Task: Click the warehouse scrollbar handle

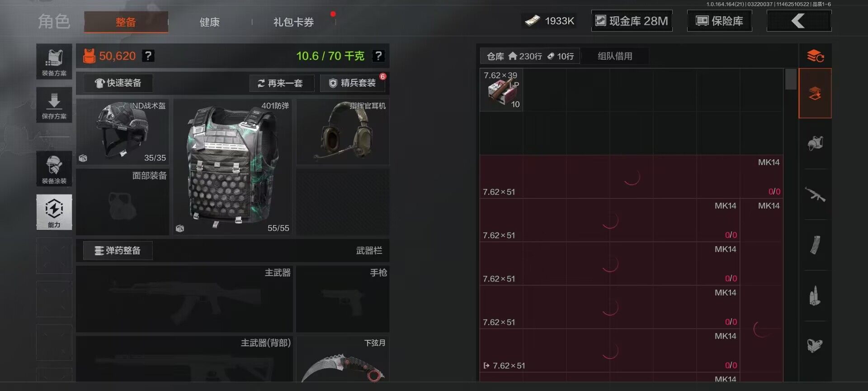Action: click(791, 79)
